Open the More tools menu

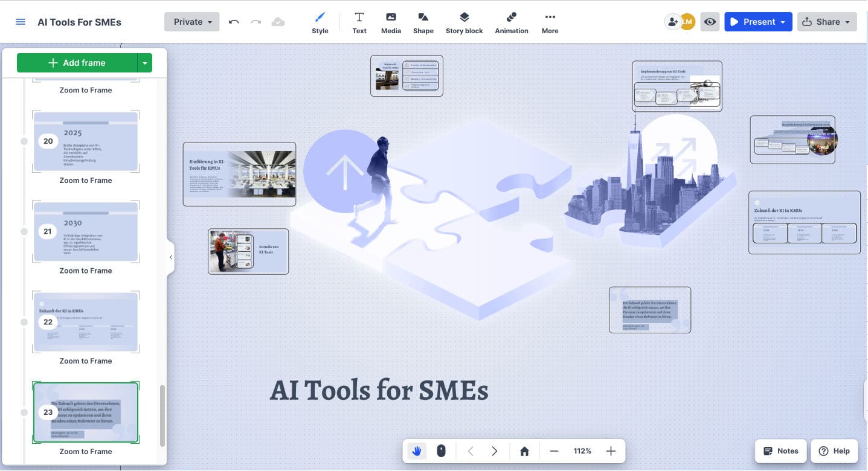pos(550,21)
